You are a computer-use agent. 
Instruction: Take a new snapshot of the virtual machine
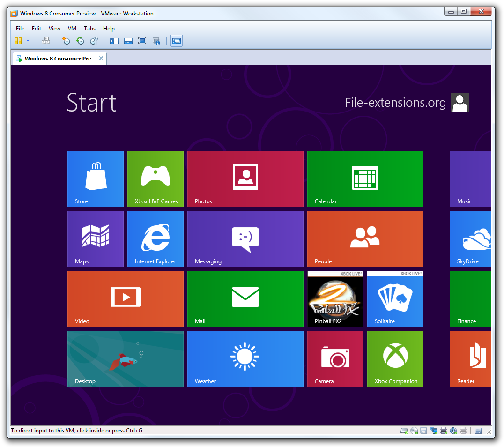point(66,41)
